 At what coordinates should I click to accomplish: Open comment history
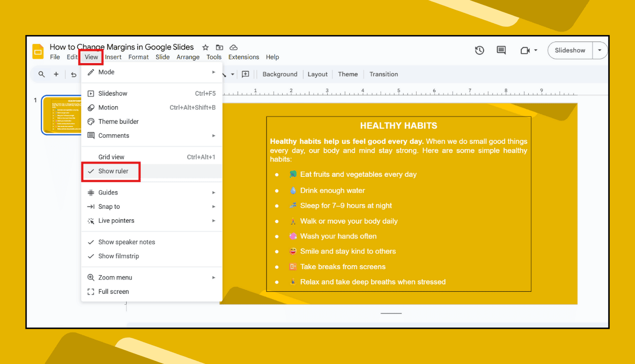click(501, 50)
